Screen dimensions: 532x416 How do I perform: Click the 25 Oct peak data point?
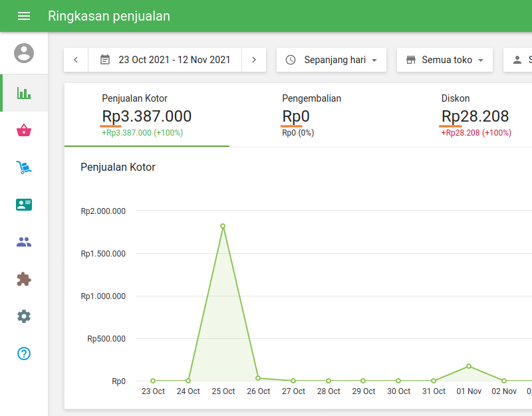pyautogui.click(x=223, y=226)
